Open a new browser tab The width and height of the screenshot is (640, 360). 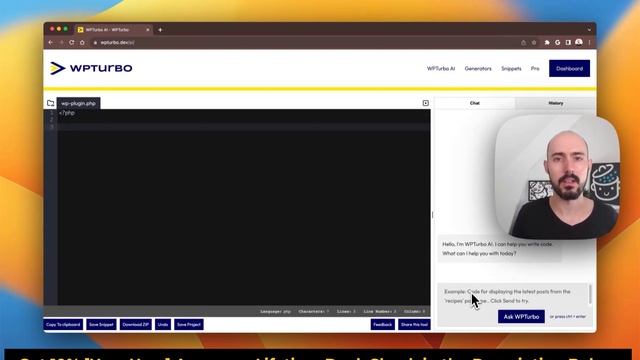pyautogui.click(x=160, y=30)
